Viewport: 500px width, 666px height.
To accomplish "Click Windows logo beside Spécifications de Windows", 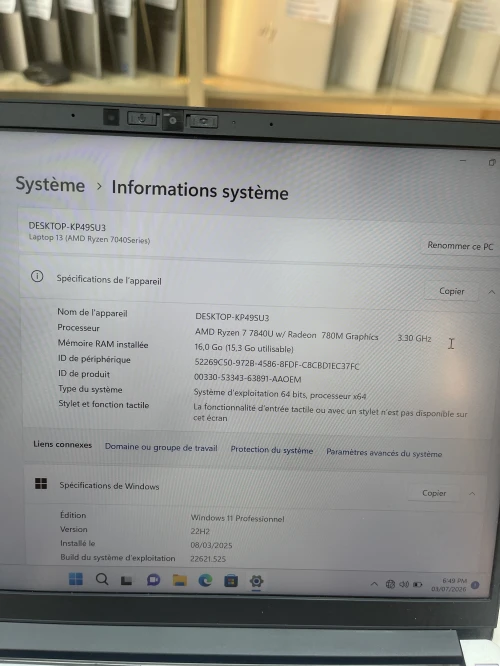I will (41, 483).
